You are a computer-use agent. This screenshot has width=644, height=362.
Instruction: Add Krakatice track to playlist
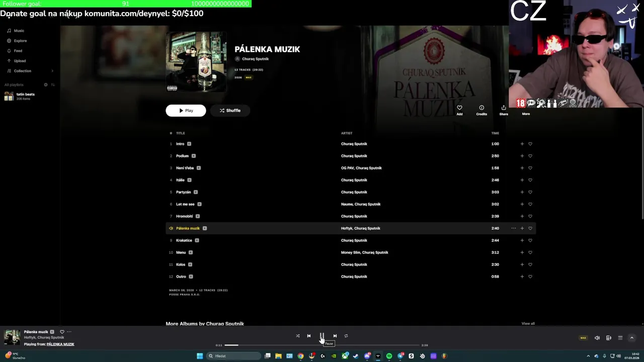point(522,240)
